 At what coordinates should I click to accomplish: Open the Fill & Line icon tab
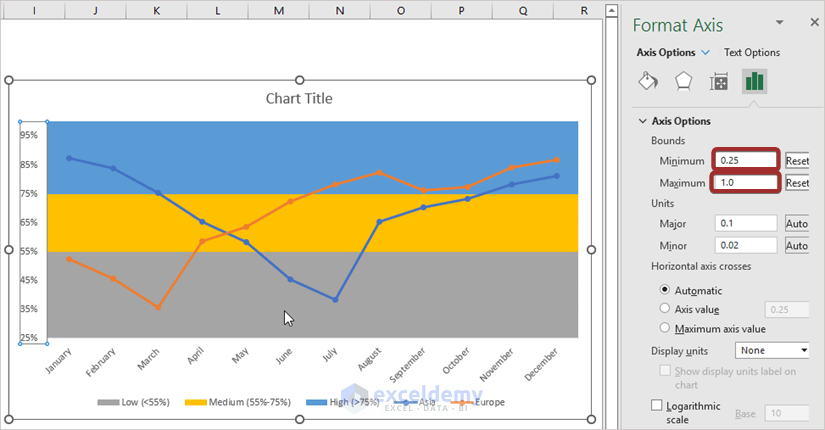648,82
